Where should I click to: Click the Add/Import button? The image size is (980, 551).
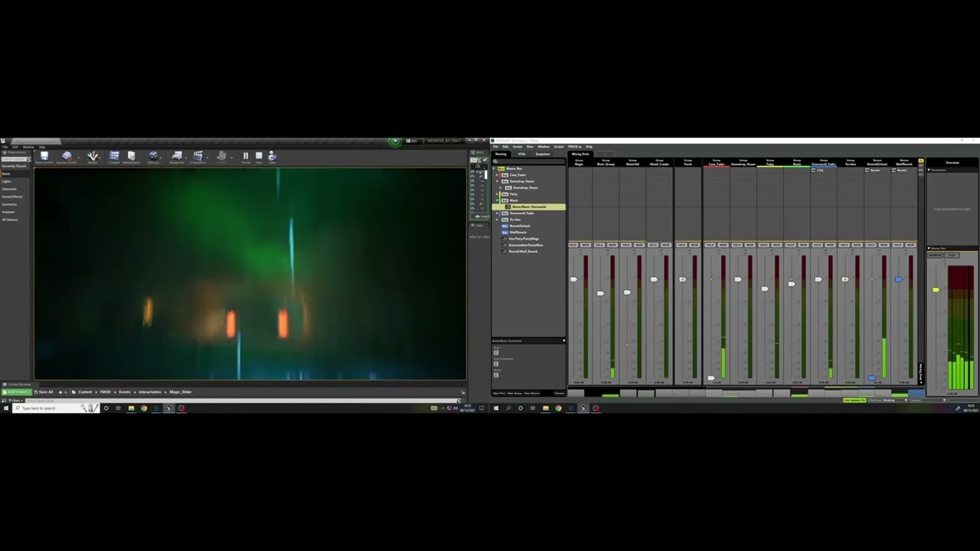tap(17, 392)
